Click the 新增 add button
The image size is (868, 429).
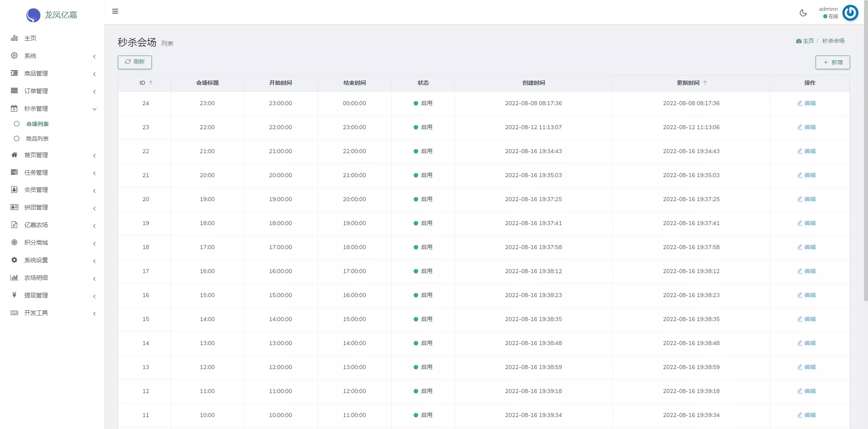click(832, 62)
